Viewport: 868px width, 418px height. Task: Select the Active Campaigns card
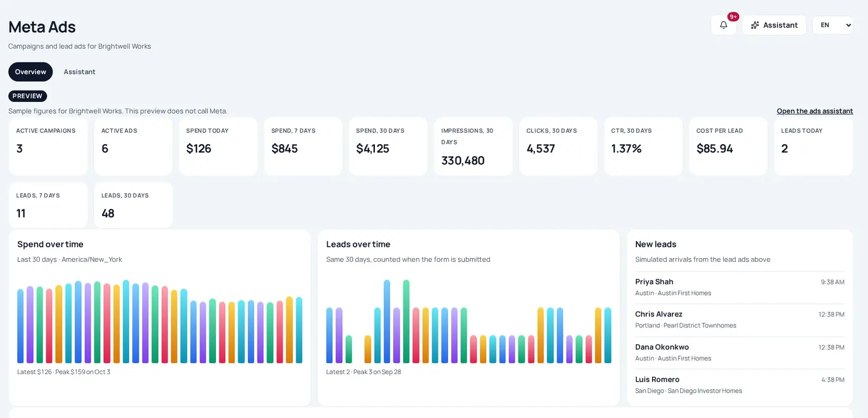click(x=48, y=146)
